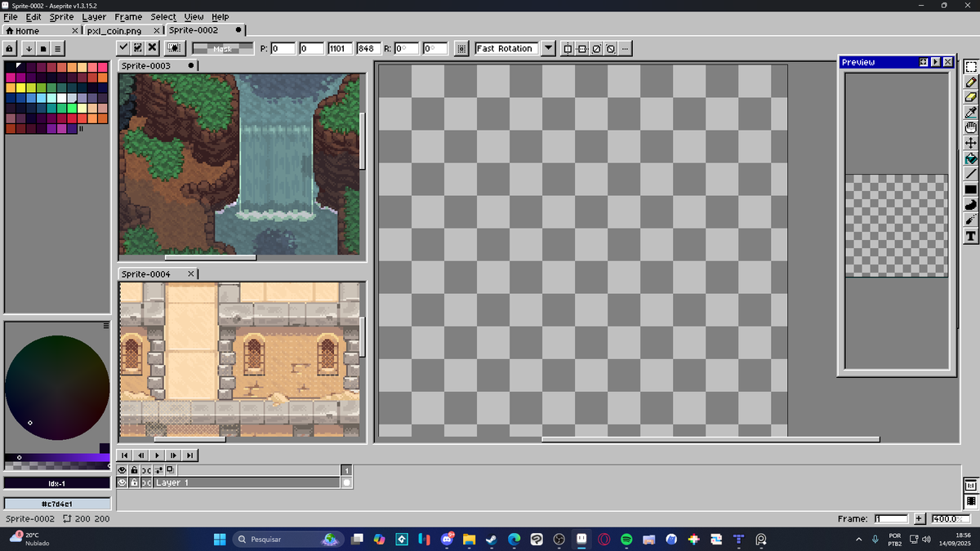This screenshot has height=551, width=980.
Task: Click the selection mask icon in context bar
Action: click(x=174, y=48)
